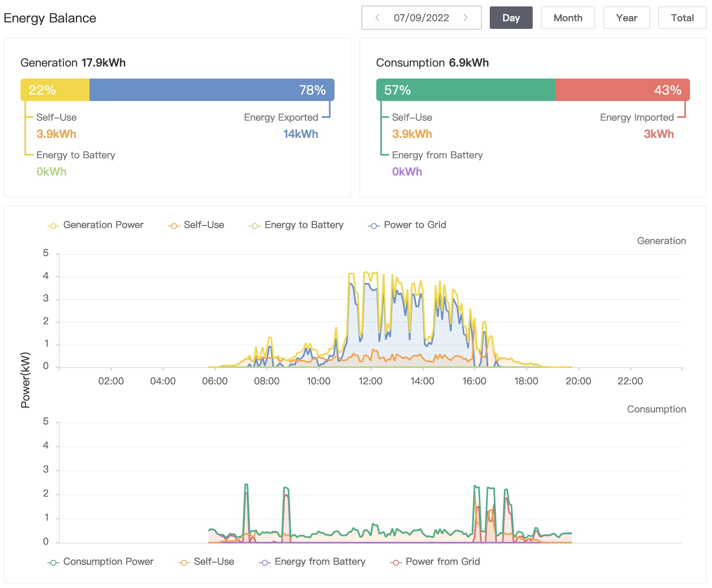This screenshot has width=712, height=588.
Task: Hide the bottom chart's Self-Use series
Action: 184,562
